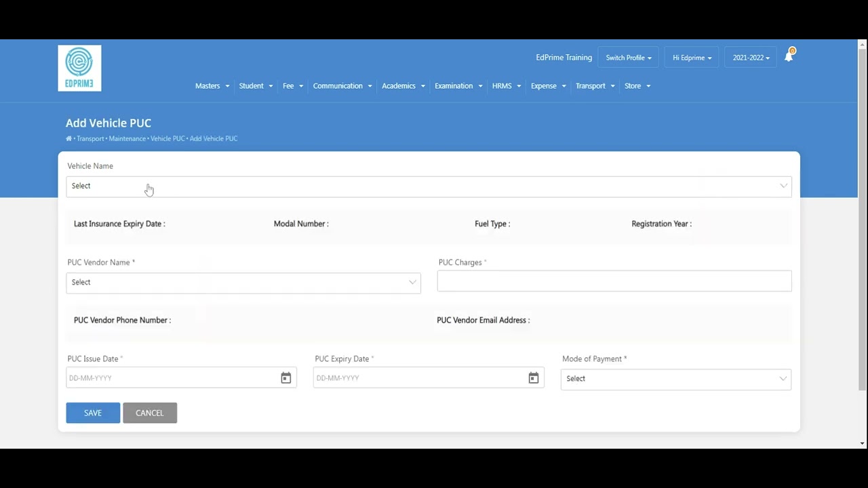Open the Store menu

[x=637, y=86]
